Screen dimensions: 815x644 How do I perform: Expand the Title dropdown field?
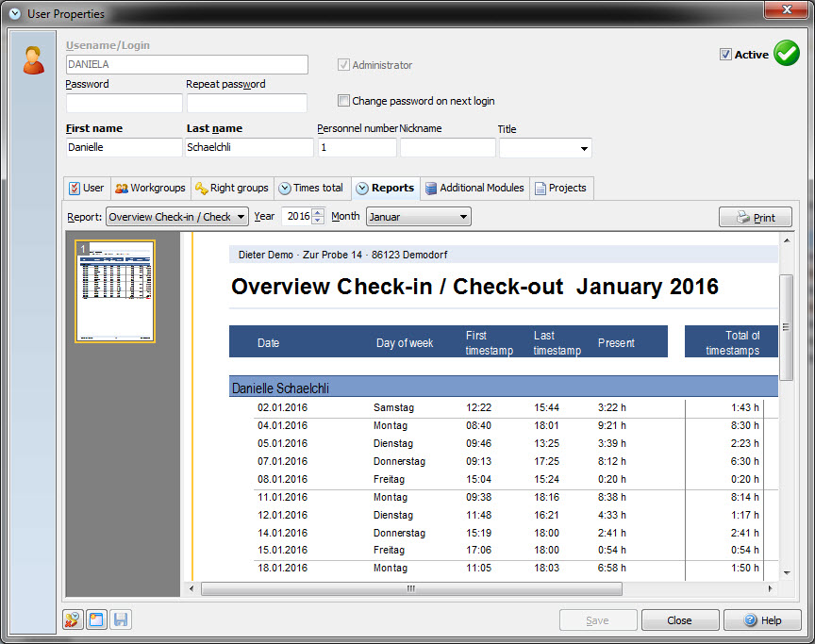click(x=583, y=148)
